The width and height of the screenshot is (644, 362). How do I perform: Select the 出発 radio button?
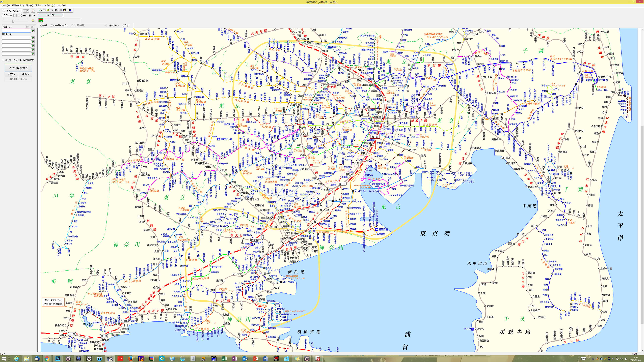[21, 15]
